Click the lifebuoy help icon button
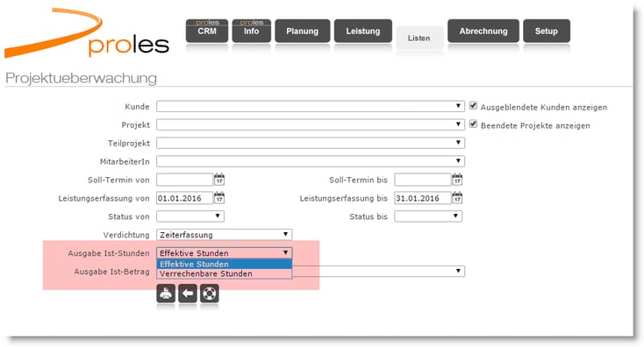644x347 pixels. coord(210,294)
